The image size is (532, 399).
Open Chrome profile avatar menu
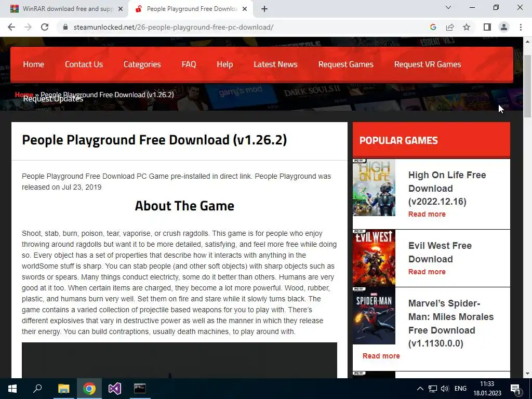tap(504, 27)
